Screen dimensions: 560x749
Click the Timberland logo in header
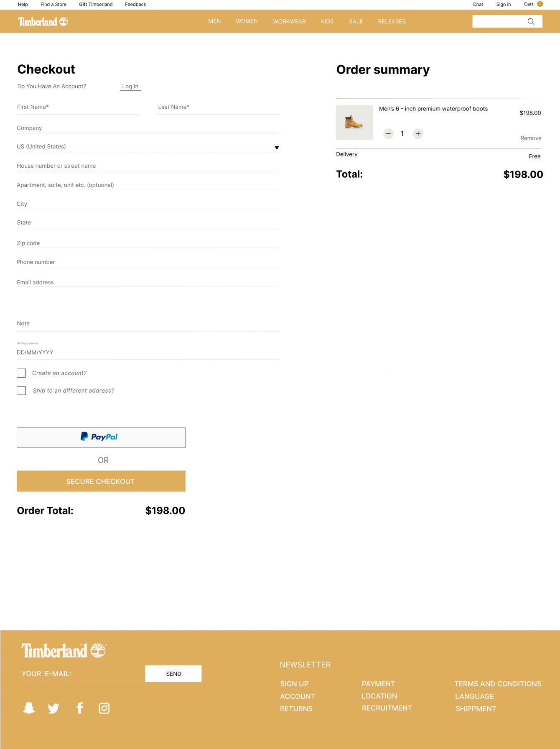tap(43, 22)
